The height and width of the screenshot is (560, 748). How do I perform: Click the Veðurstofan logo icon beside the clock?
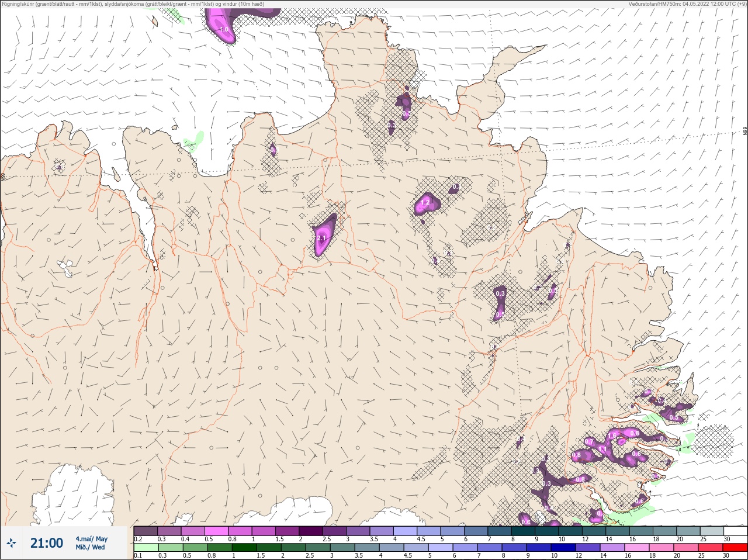[x=12, y=544]
